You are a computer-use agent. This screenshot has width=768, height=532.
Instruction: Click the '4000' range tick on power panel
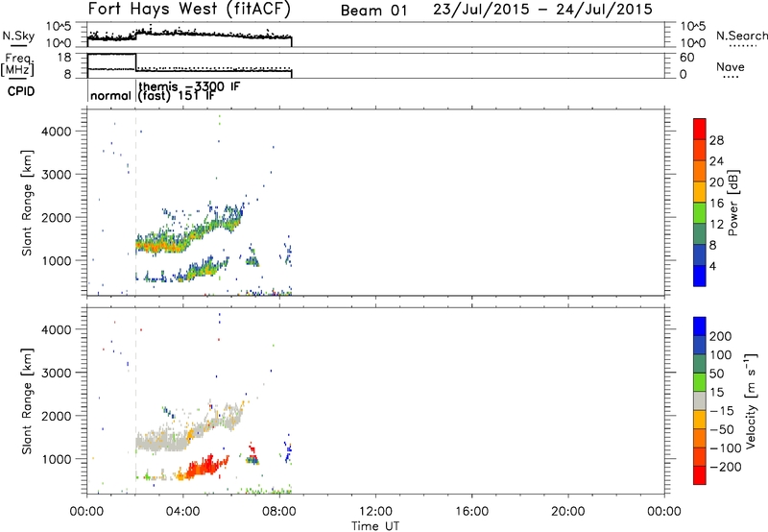click(x=57, y=132)
